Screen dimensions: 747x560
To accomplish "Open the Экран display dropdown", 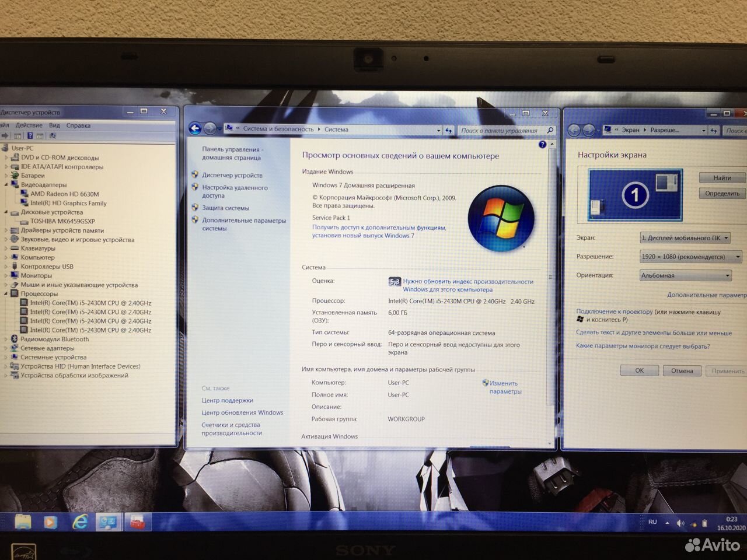I will tap(686, 238).
